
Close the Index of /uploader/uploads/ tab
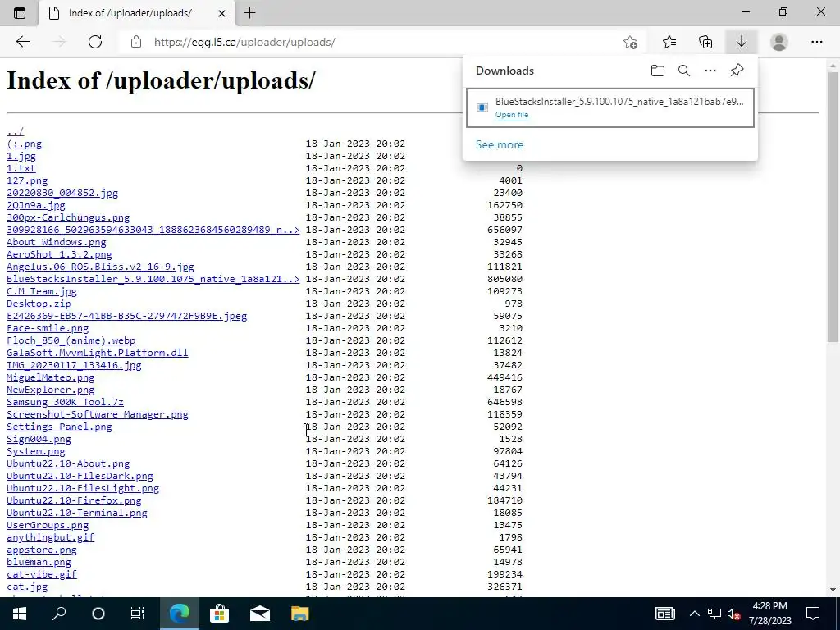(x=221, y=13)
